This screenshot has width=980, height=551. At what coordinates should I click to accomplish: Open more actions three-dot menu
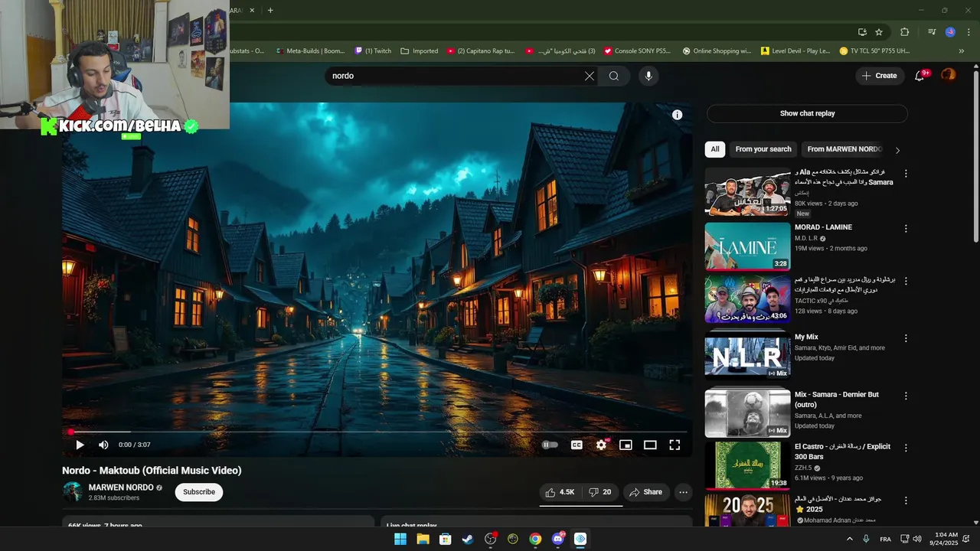tap(683, 492)
